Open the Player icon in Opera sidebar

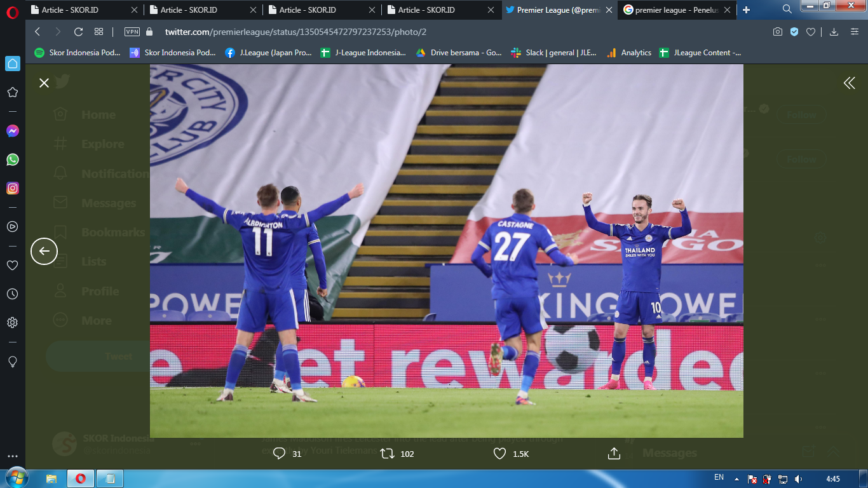pos(13,226)
